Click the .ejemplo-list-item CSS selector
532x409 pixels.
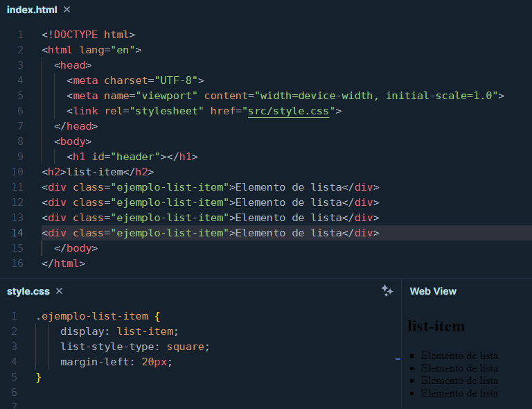91,316
